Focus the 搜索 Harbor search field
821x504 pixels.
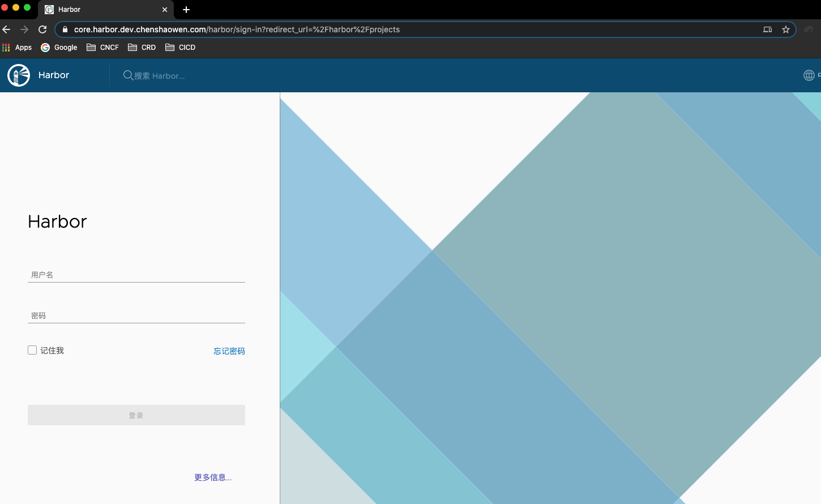pyautogui.click(x=160, y=76)
